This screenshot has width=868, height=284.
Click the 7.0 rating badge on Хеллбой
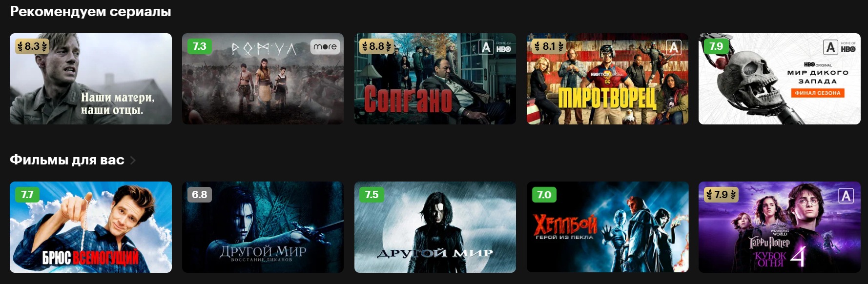coord(544,195)
